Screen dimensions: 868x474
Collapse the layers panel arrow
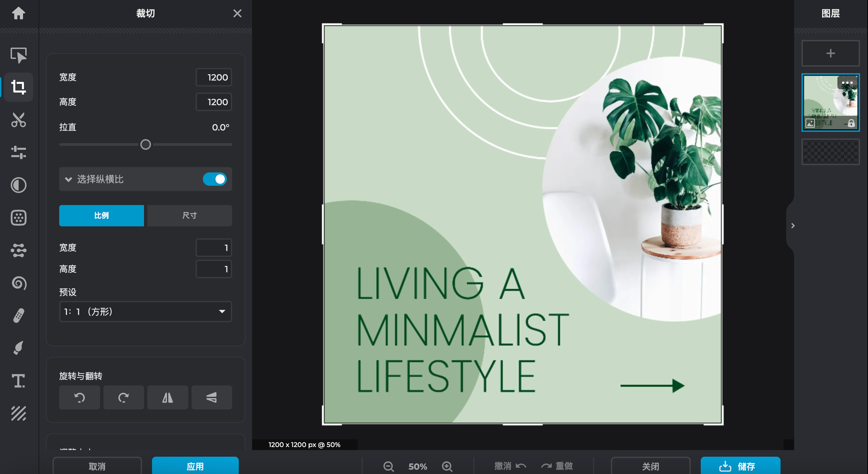point(793,225)
